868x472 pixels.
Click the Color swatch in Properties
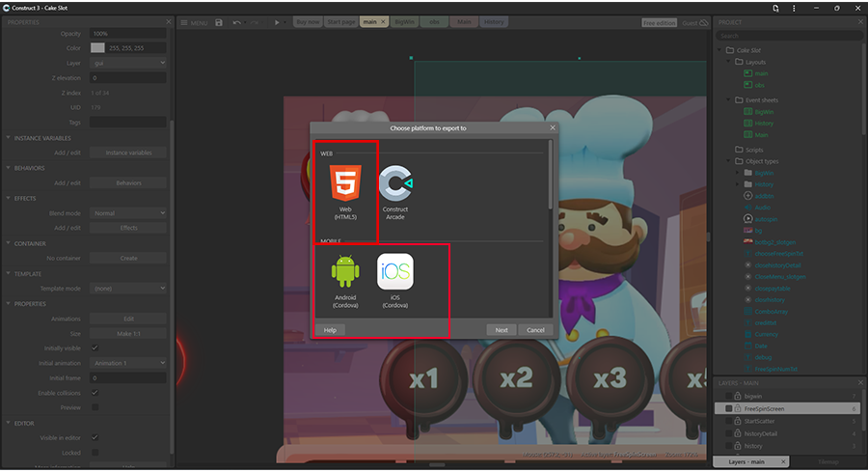[x=97, y=48]
